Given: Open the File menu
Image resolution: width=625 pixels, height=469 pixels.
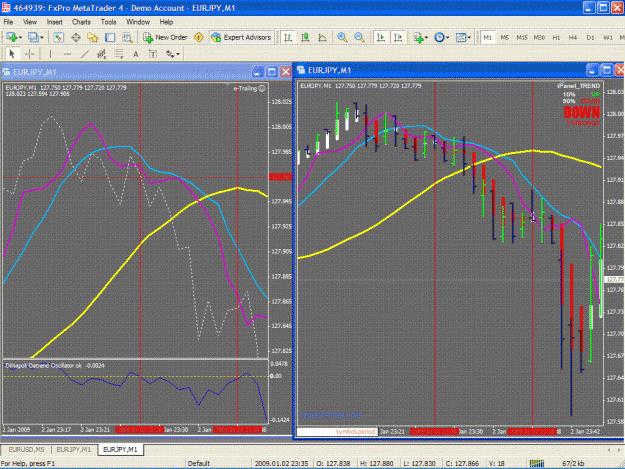Looking at the screenshot, I should [x=8, y=22].
